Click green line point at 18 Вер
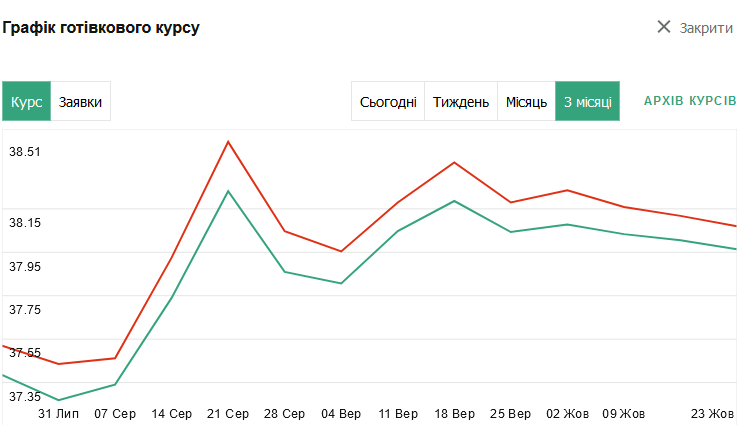This screenshot has height=425, width=747. (x=454, y=201)
